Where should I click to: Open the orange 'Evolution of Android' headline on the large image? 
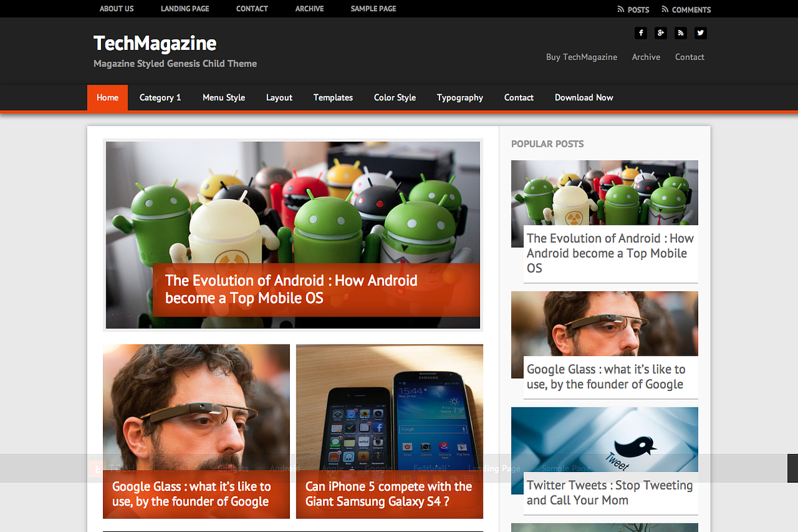[291, 289]
